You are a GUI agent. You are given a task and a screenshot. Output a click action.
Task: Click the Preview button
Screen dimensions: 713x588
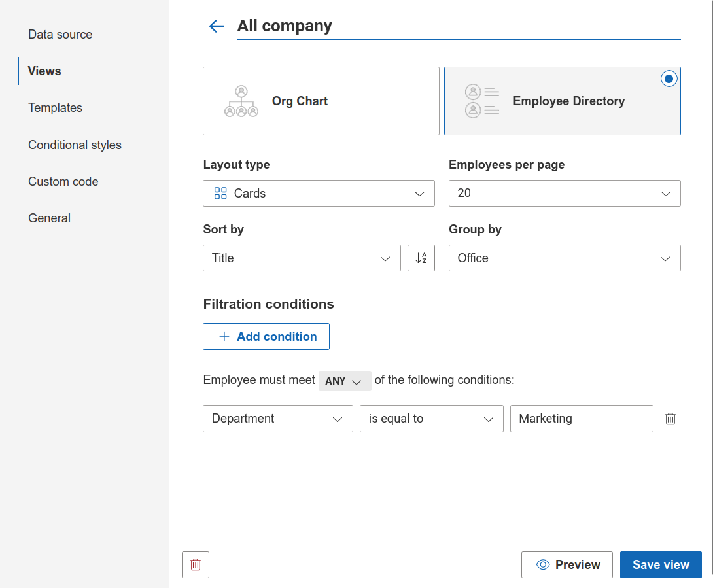[567, 565]
